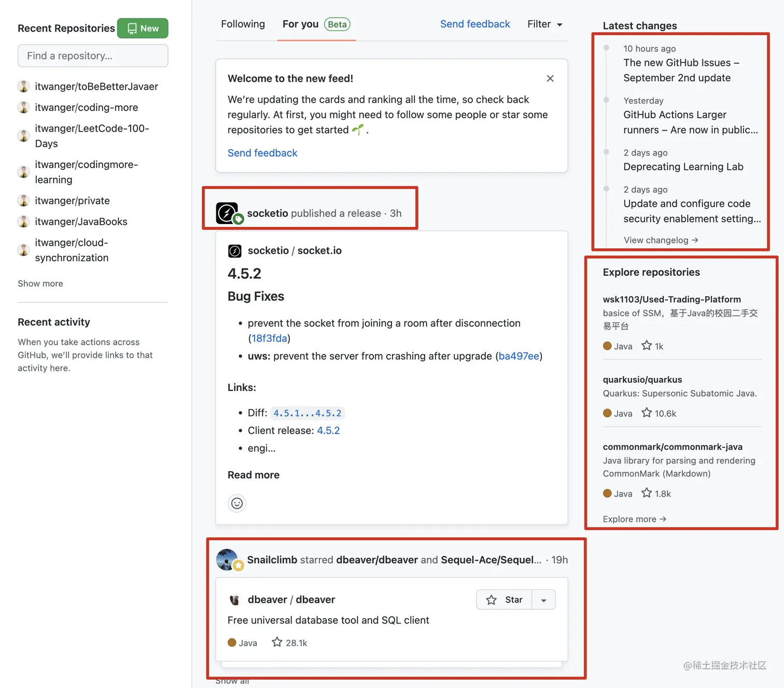
Task: Switch to the Following tab
Action: point(243,24)
